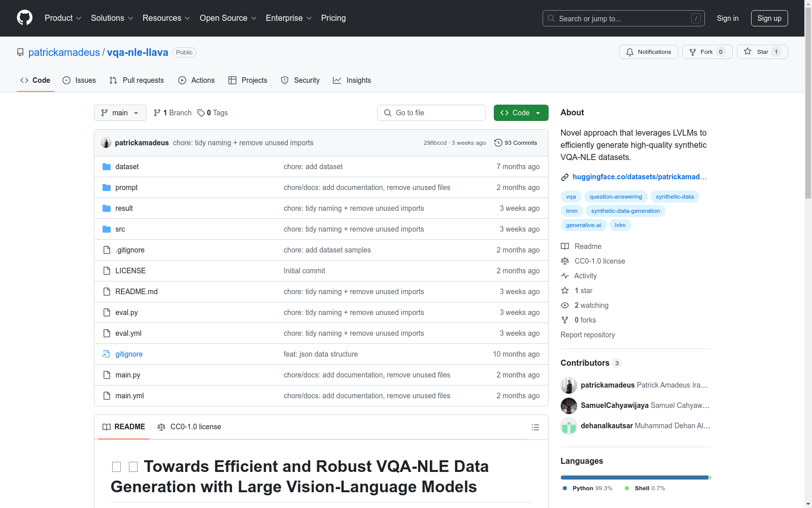Screen dimensions: 812x508
Task: Click the Python language color dot
Action: pos(565,488)
